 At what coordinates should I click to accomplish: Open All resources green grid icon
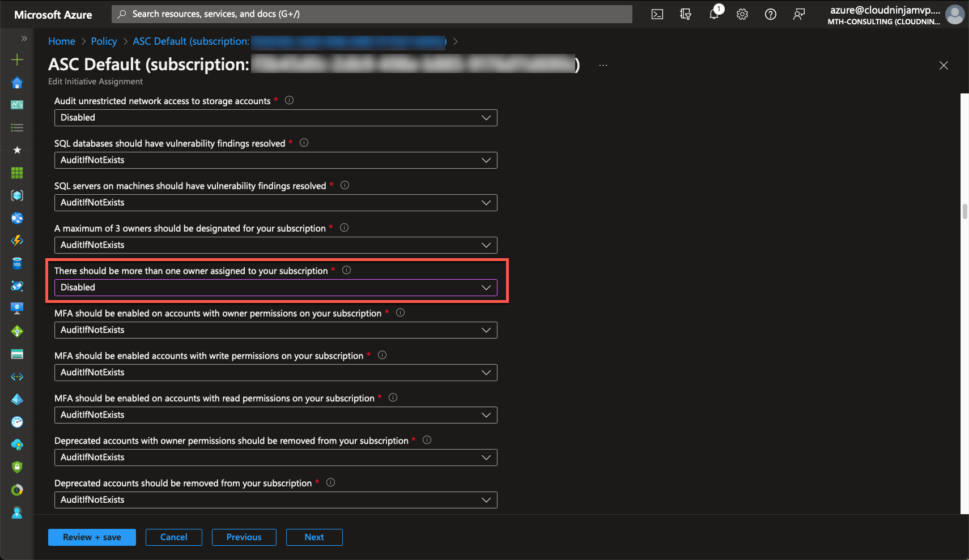(x=17, y=173)
